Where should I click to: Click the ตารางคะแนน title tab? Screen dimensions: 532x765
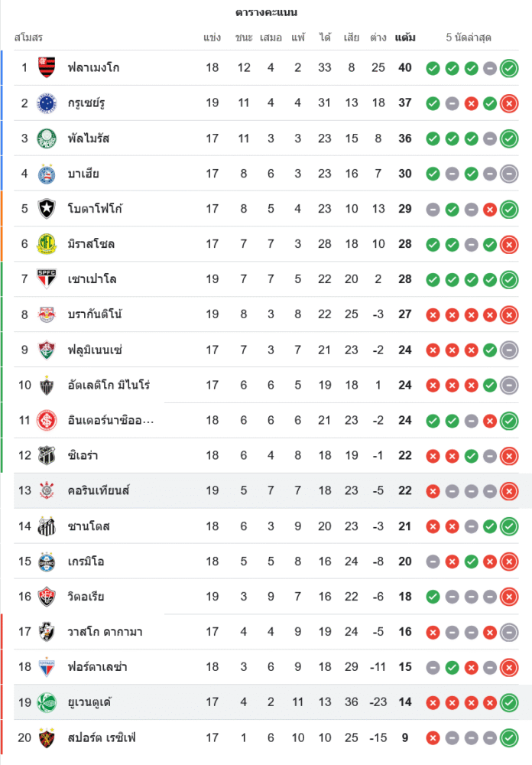coord(266,13)
